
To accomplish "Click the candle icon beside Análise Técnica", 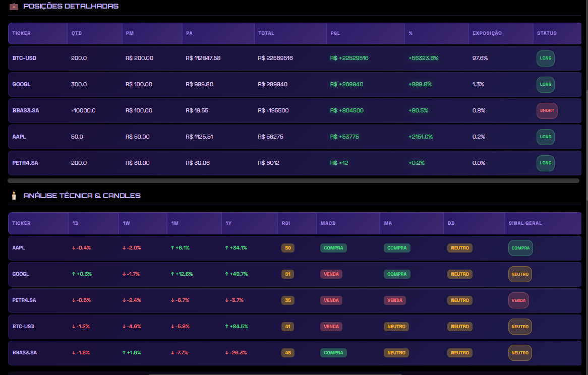I will pyautogui.click(x=14, y=196).
